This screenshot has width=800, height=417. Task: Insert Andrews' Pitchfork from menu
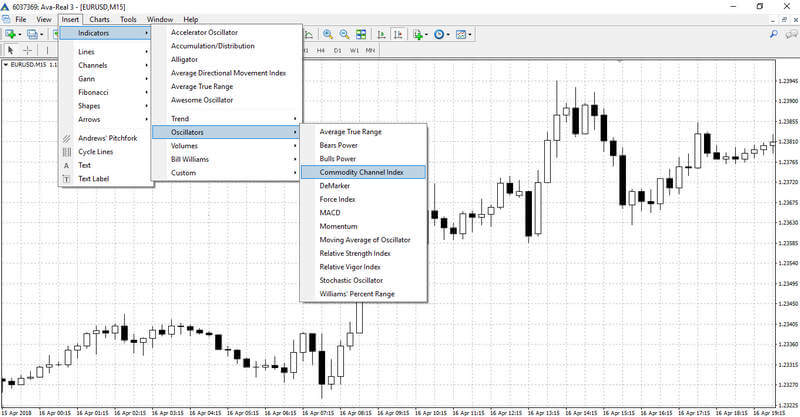pos(106,138)
